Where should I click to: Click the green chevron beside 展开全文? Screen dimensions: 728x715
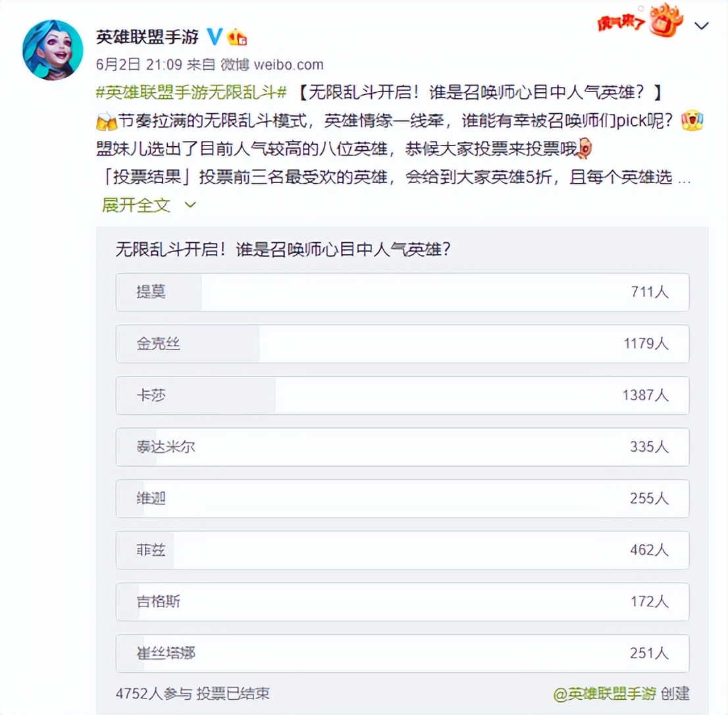pos(188,205)
